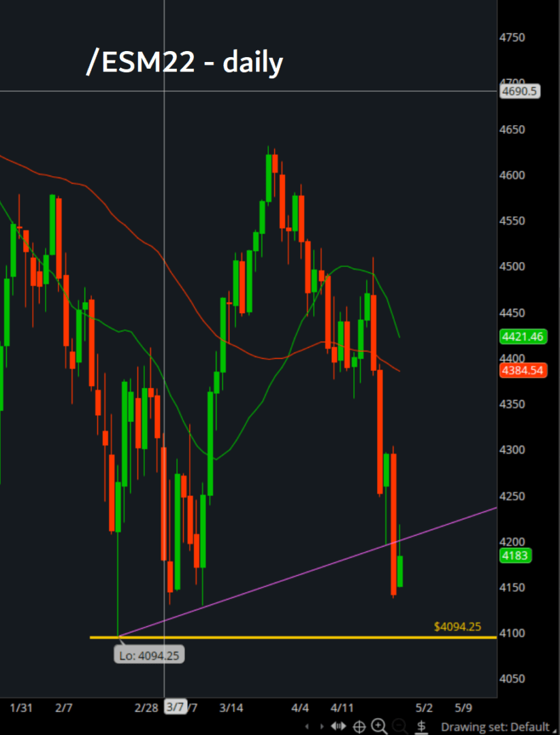
Task: Click the highlighted 3/7 date marker
Action: (x=174, y=707)
